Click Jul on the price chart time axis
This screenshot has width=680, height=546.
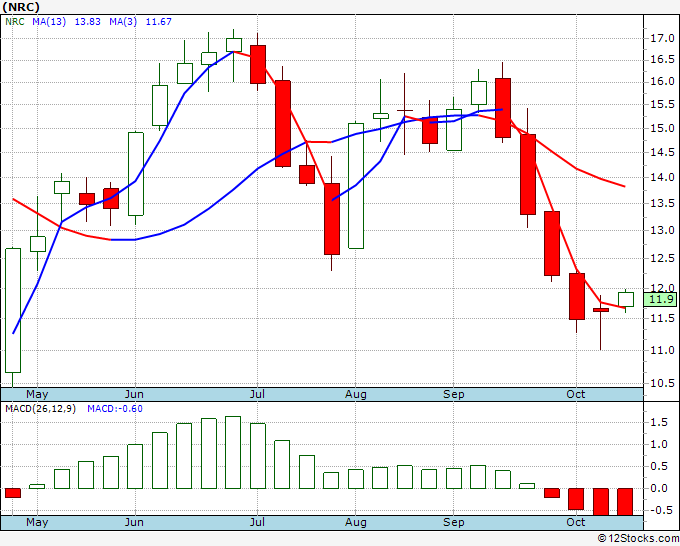point(257,394)
